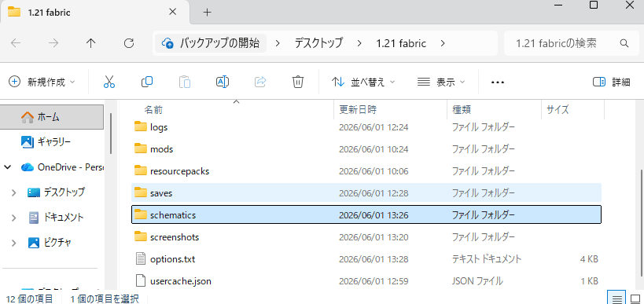Screen dimensions: 644x304
Task: Click the navigation pane scrollbar
Action: (x=111, y=134)
